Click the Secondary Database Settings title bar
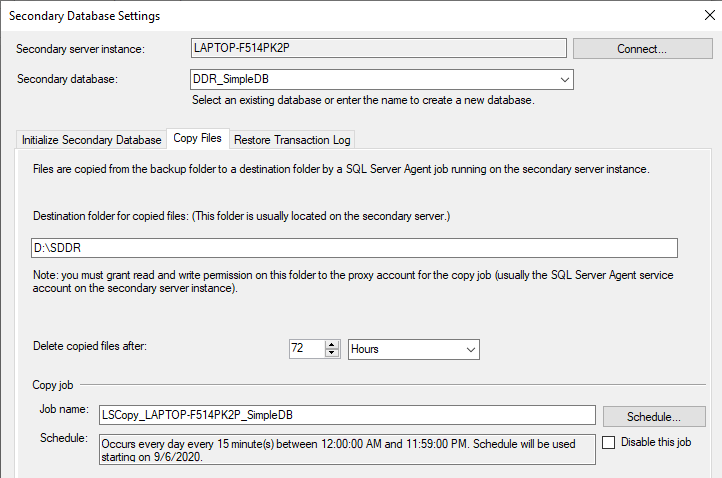Viewport: 722px width, 478px height. 300,16
